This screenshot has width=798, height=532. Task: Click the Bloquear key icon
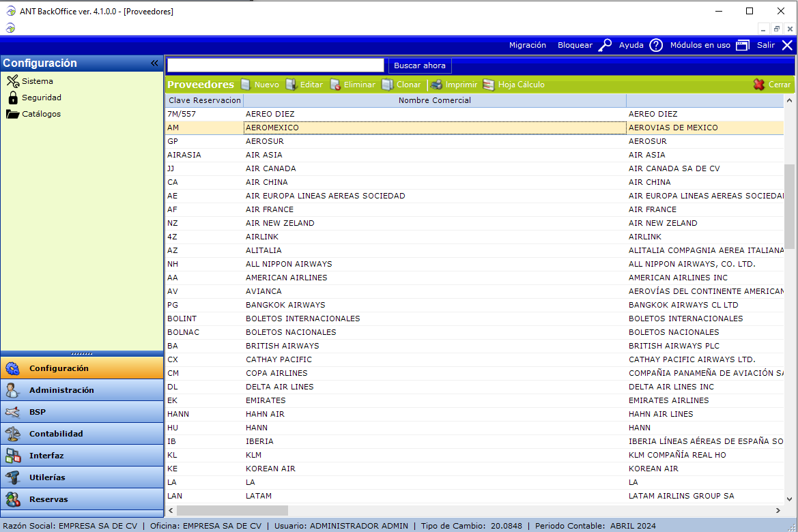click(605, 45)
